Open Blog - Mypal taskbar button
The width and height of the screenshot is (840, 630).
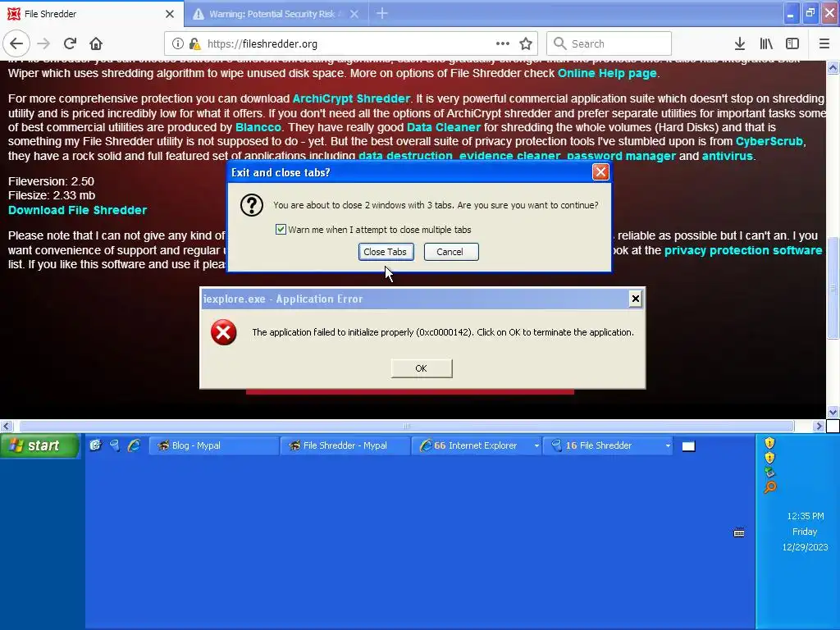point(214,445)
